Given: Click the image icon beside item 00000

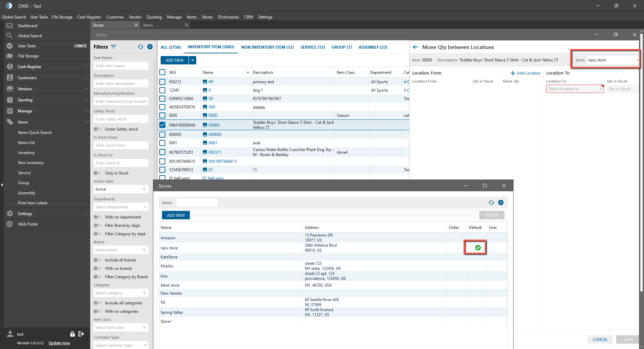Looking at the screenshot, I should 205,125.
